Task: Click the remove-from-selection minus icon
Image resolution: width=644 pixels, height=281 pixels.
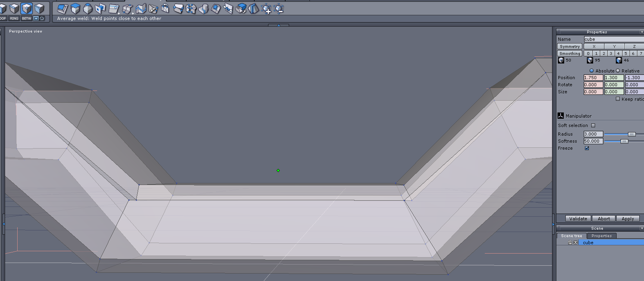Action: (279, 8)
